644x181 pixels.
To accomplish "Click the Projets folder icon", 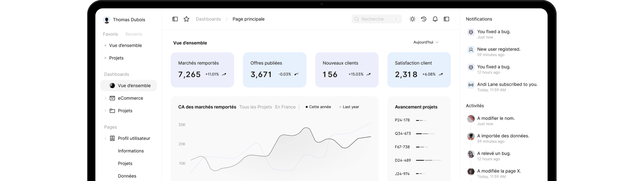I will click(x=112, y=111).
